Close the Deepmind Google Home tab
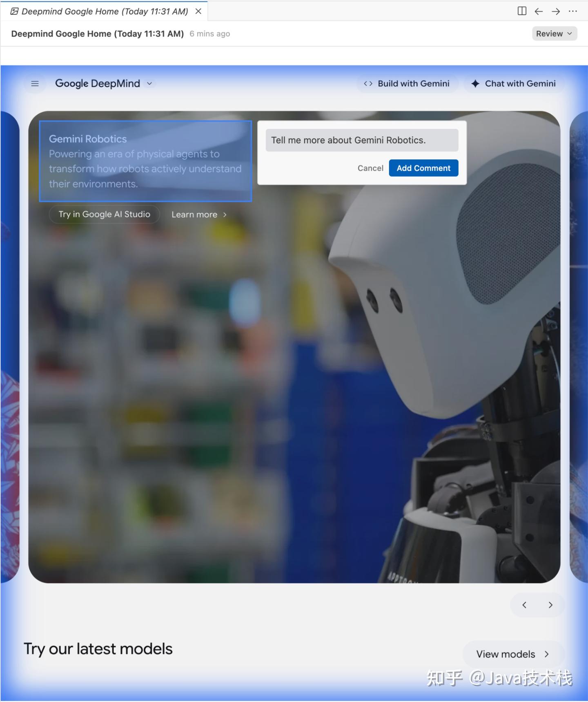Image resolution: width=588 pixels, height=702 pixels. click(x=198, y=11)
